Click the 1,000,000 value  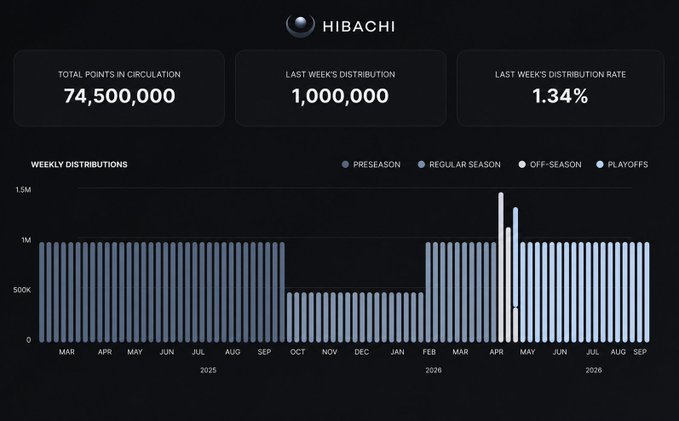pyautogui.click(x=340, y=96)
